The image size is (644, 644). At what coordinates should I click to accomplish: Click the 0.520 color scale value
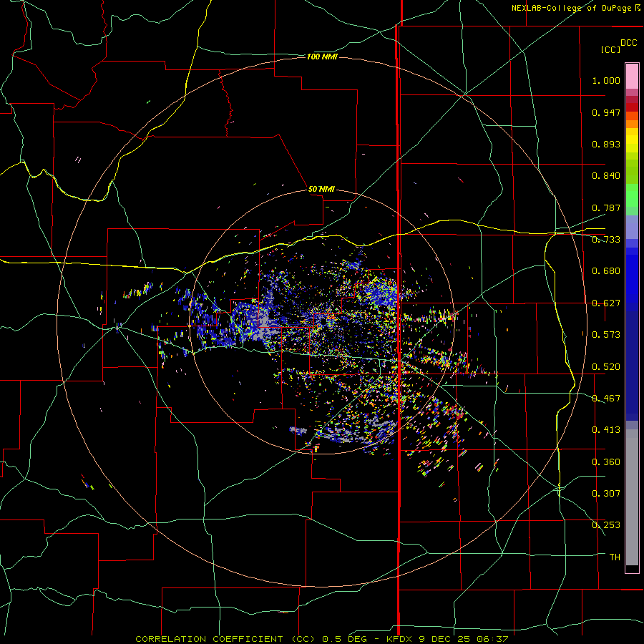pyautogui.click(x=606, y=367)
